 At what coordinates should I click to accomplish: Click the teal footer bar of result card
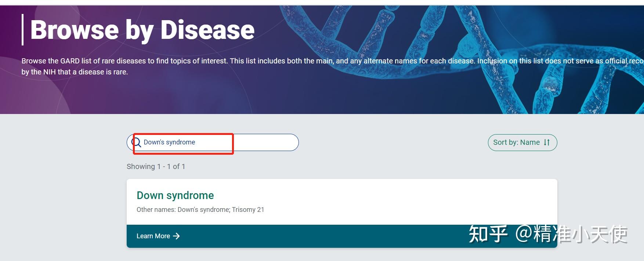point(312,236)
